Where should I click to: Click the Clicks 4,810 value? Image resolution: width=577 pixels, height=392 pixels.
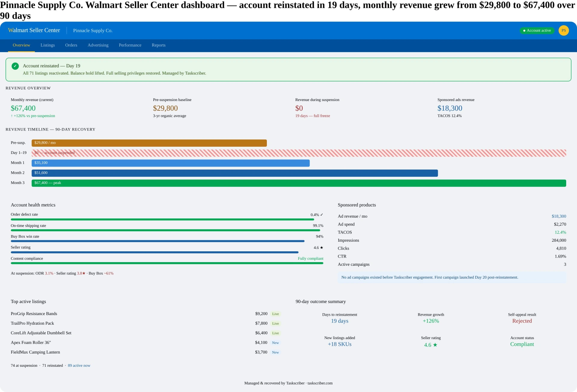561,248
